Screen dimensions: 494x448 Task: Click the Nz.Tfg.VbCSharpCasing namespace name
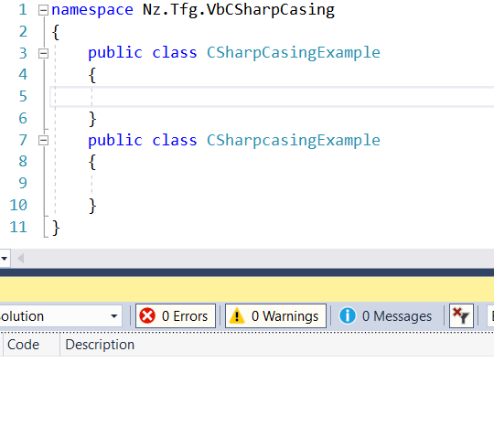[239, 10]
